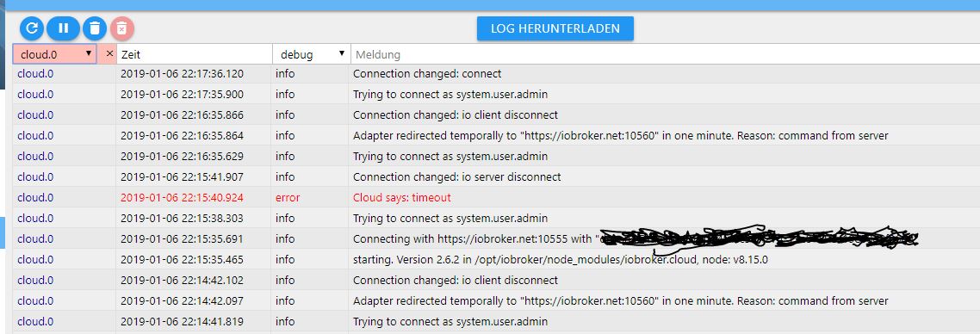Click the red delete log file icon
Viewport: 980px width, 334px height.
122,28
